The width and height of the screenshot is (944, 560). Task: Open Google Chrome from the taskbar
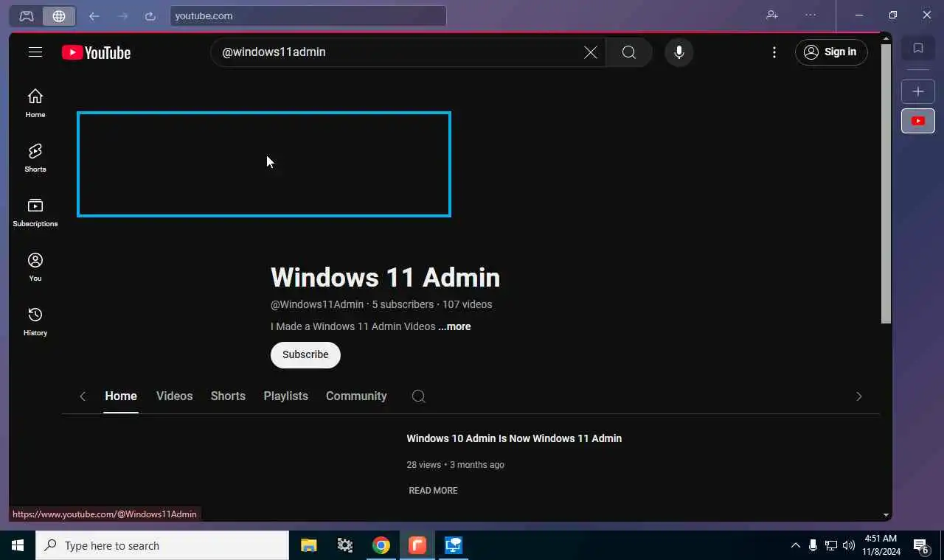381,545
